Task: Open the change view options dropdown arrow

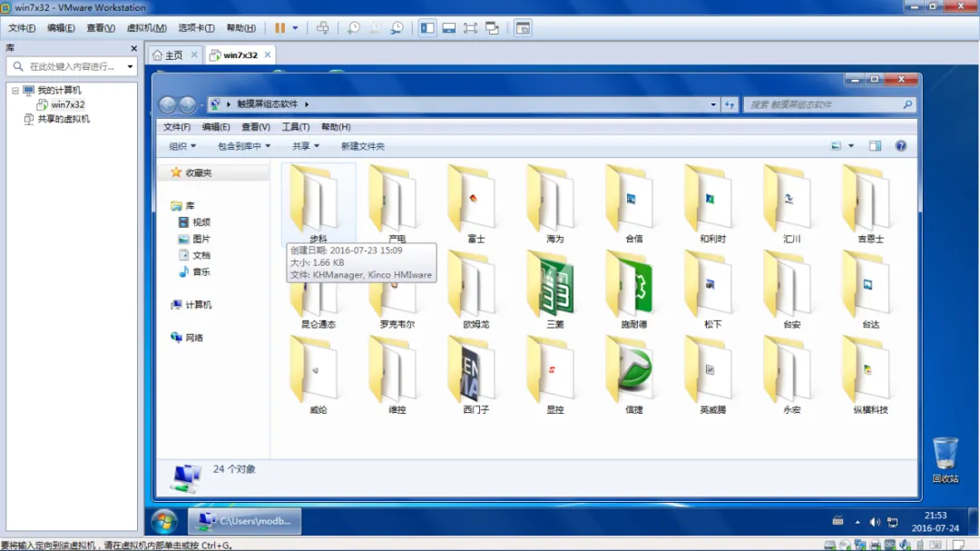Action: (x=850, y=146)
